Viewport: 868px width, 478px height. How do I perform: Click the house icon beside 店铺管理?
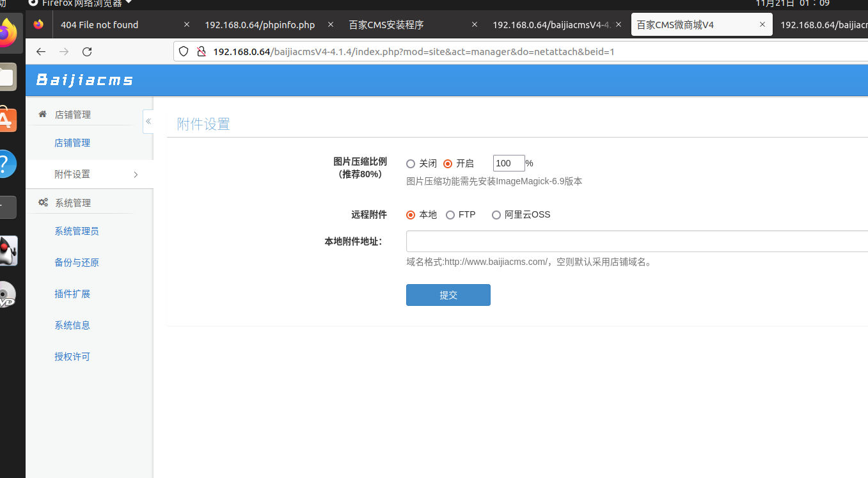pos(43,114)
